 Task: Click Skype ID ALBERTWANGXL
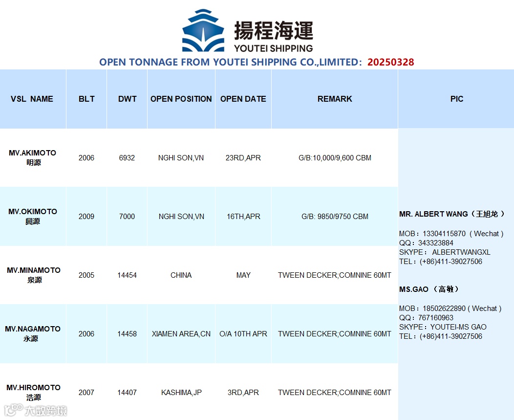coord(461,252)
